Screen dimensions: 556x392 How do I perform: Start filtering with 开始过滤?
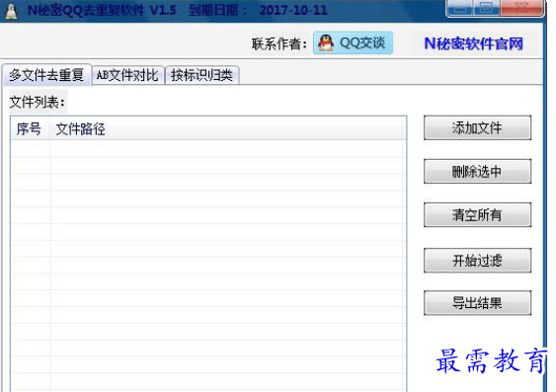477,261
